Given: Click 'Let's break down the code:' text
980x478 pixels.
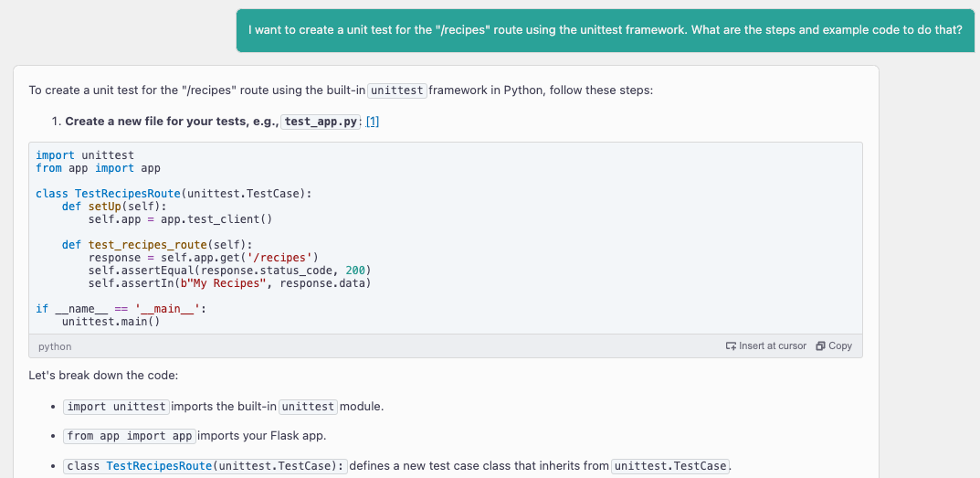Looking at the screenshot, I should tap(103, 376).
